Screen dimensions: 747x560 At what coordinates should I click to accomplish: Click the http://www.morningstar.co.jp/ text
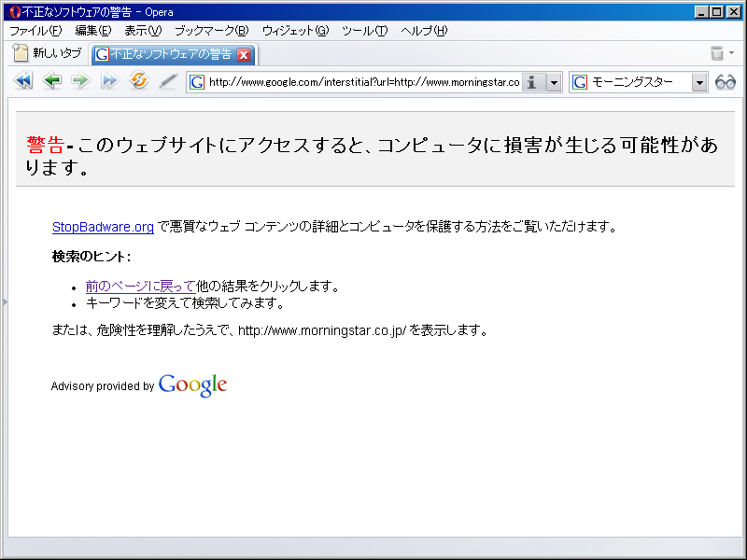click(x=322, y=330)
